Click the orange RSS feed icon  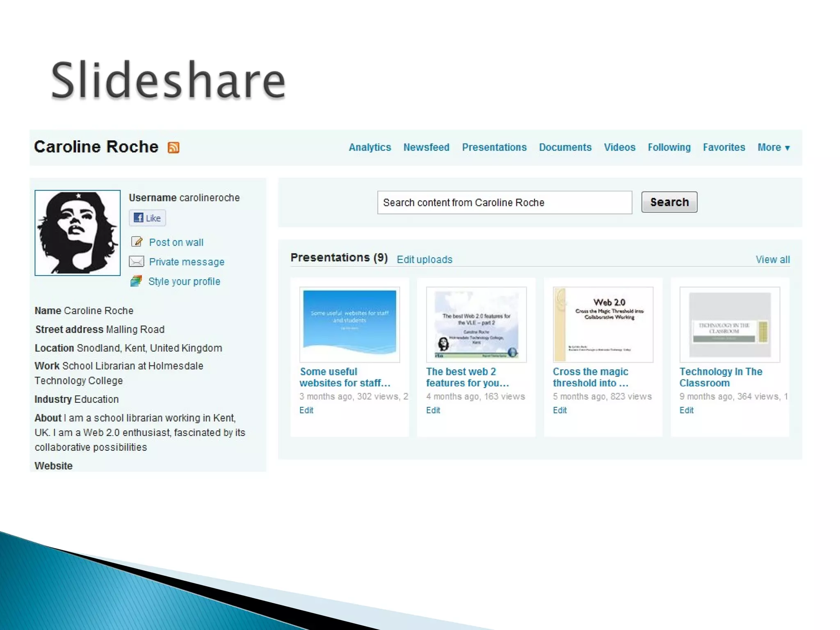click(x=173, y=147)
